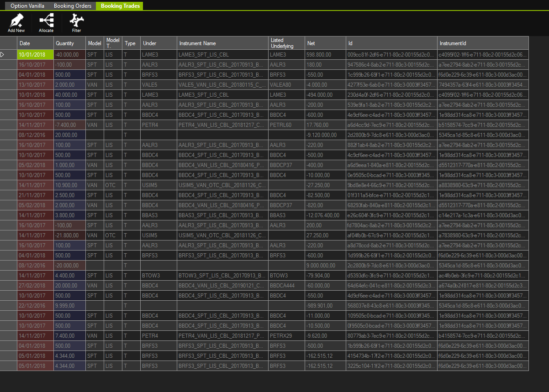Click the Add New pen icon
This screenshot has width=549, height=392.
pos(16,21)
